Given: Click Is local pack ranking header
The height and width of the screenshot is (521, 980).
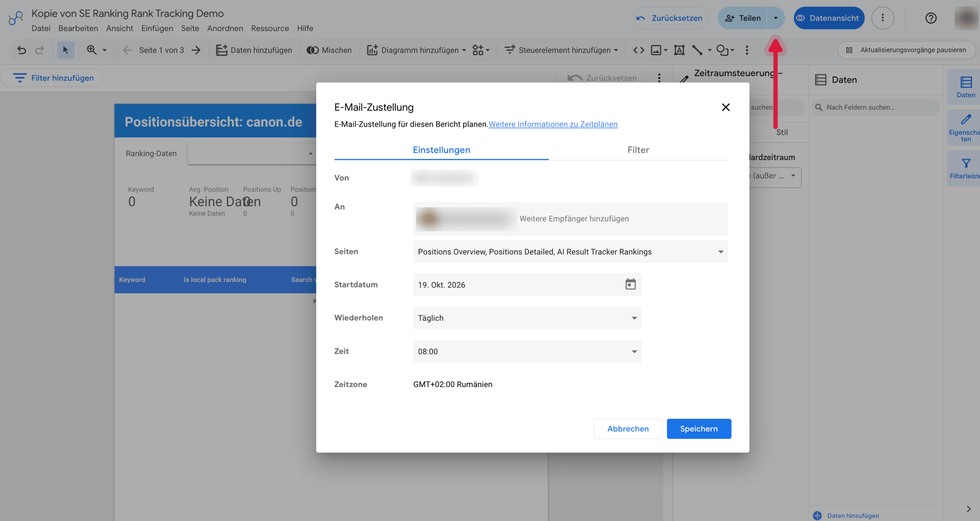Looking at the screenshot, I should click(215, 279).
